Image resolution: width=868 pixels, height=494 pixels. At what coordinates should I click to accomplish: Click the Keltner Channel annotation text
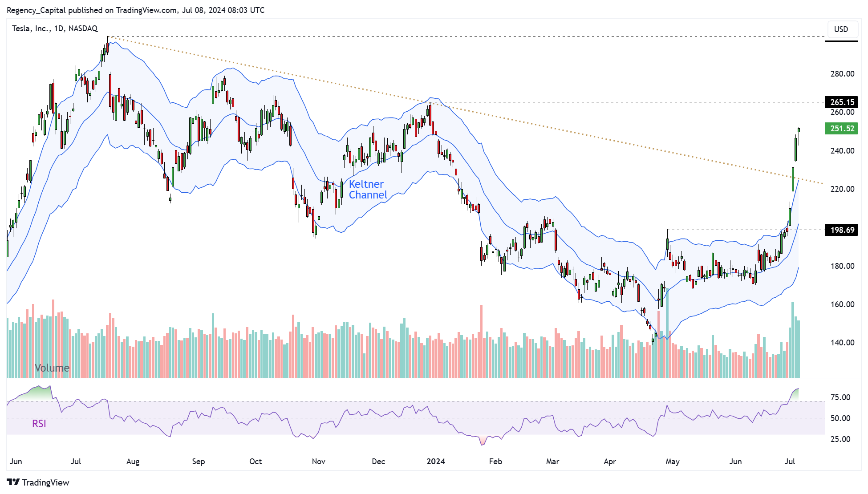coord(368,190)
